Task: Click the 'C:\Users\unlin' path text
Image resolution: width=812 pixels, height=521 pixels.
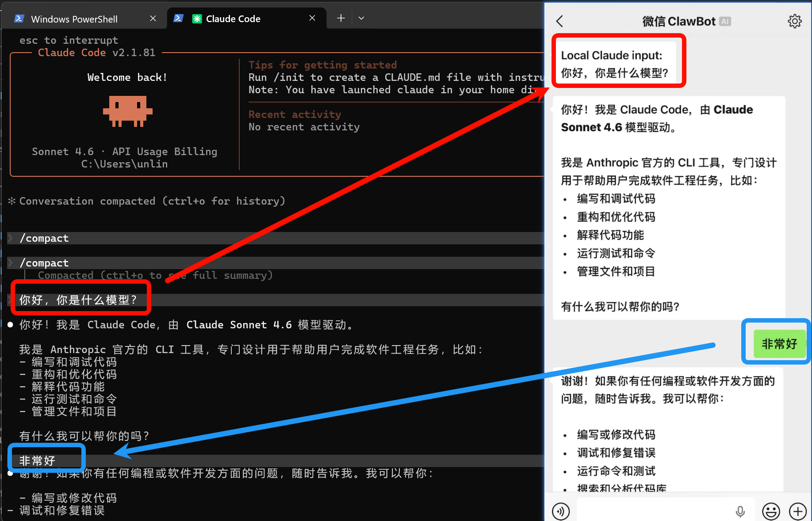Action: click(x=125, y=164)
